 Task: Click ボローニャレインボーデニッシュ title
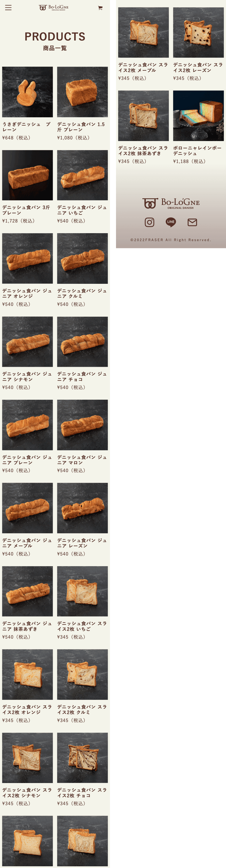(x=197, y=150)
